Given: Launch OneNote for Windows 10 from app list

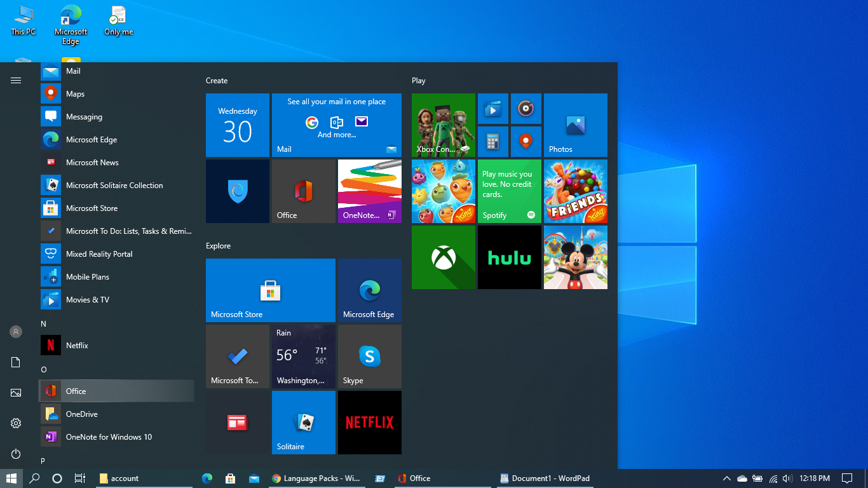Looking at the screenshot, I should (117, 437).
